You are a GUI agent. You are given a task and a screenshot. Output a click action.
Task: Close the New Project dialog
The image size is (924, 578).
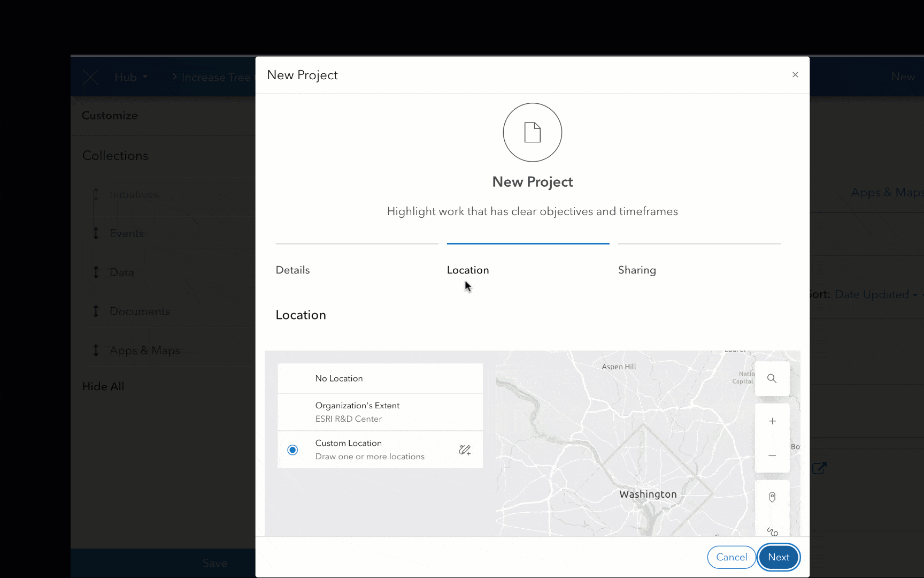pos(795,75)
